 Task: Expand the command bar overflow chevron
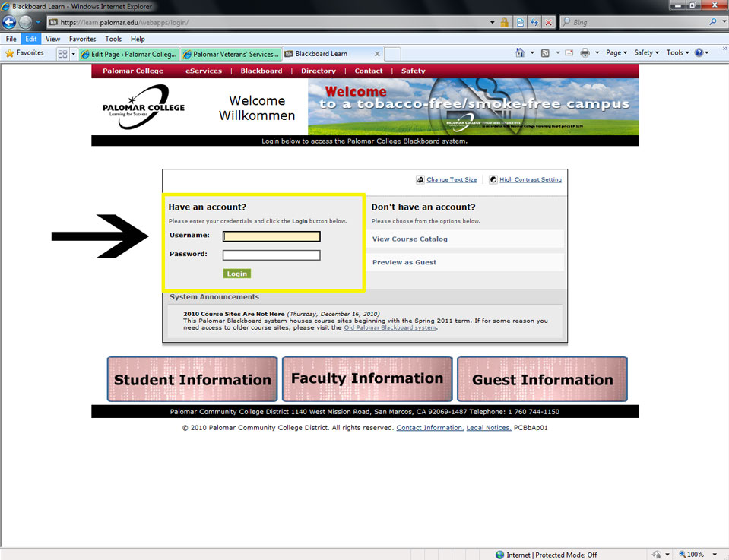724,49
